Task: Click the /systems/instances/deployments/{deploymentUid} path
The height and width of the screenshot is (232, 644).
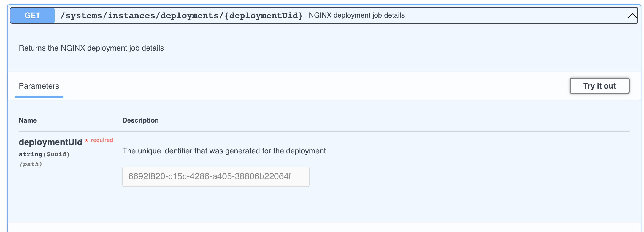Action: pyautogui.click(x=182, y=15)
